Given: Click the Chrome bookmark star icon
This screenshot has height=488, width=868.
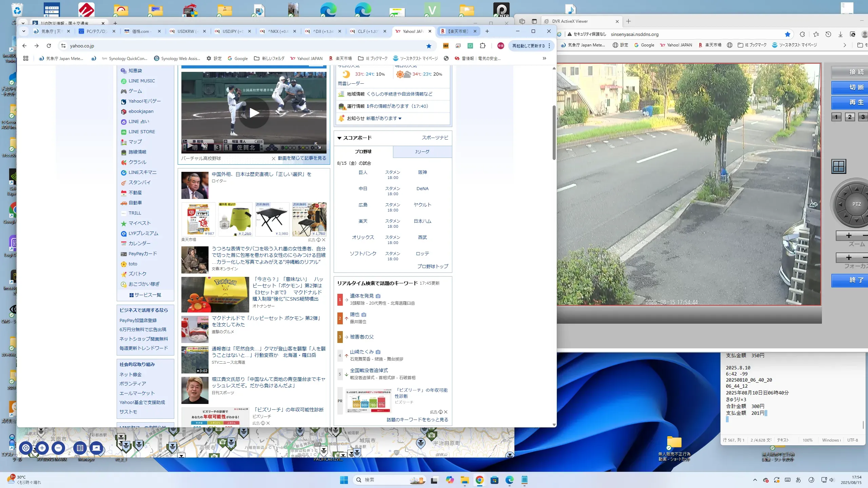Looking at the screenshot, I should coord(429,46).
